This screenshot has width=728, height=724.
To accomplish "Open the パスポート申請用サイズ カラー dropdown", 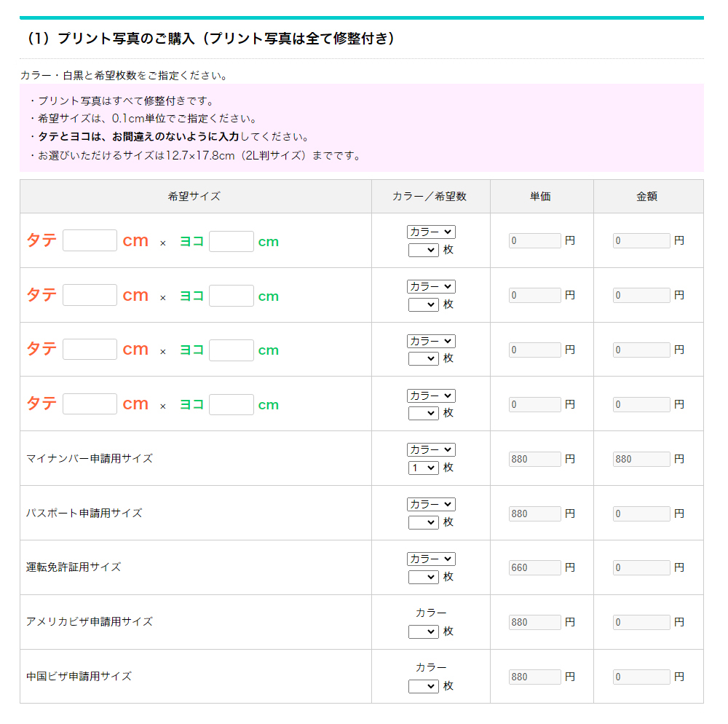I will pyautogui.click(x=431, y=504).
